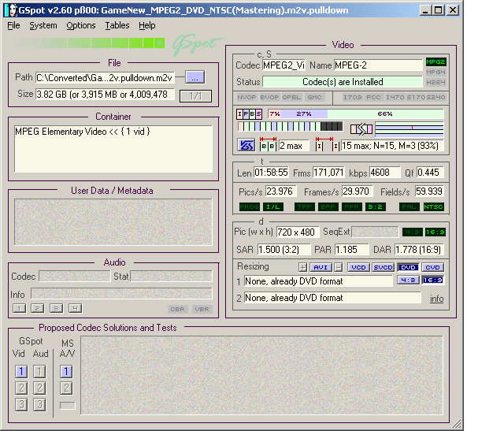This screenshot has width=504, height=431.
Task: Select the blue 16:9 resizing button
Action: pyautogui.click(x=432, y=281)
